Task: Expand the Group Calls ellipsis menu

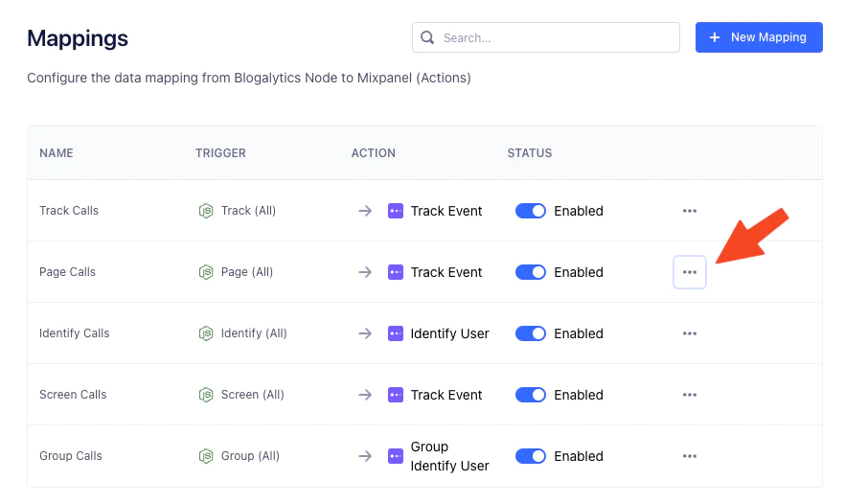Action: (x=690, y=456)
